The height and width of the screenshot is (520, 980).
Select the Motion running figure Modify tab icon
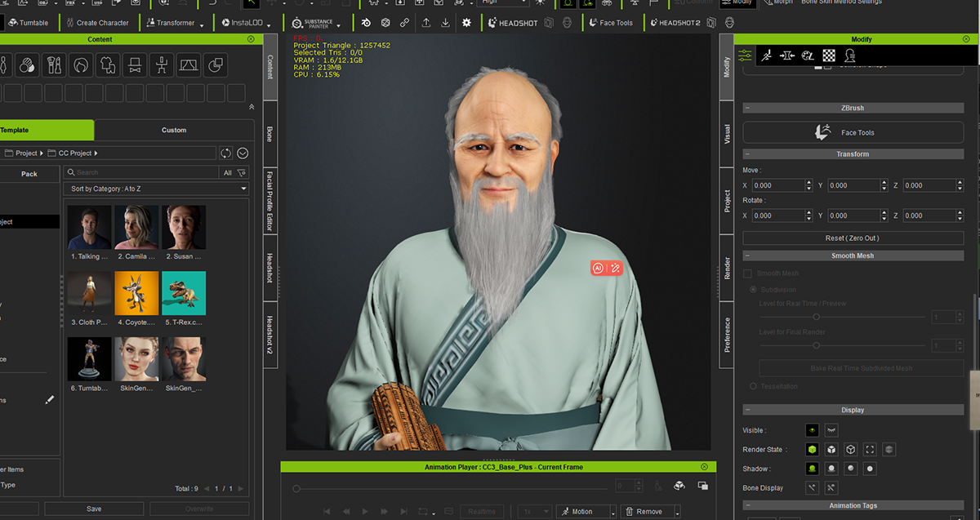pos(766,56)
